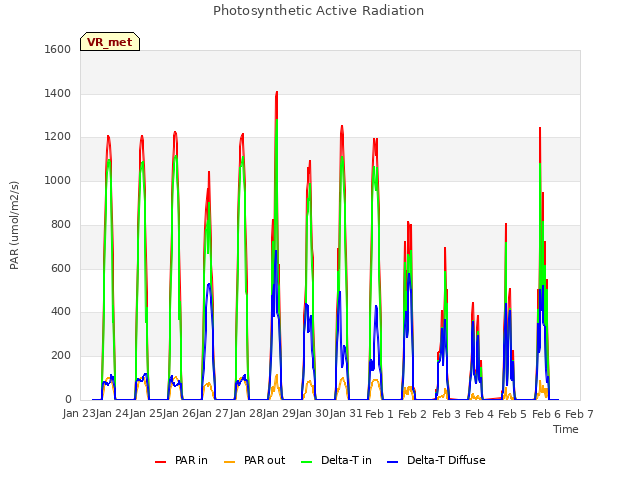Click the Jan 25 x-axis date label
Image resolution: width=640 pixels, height=480 pixels.
click(146, 414)
